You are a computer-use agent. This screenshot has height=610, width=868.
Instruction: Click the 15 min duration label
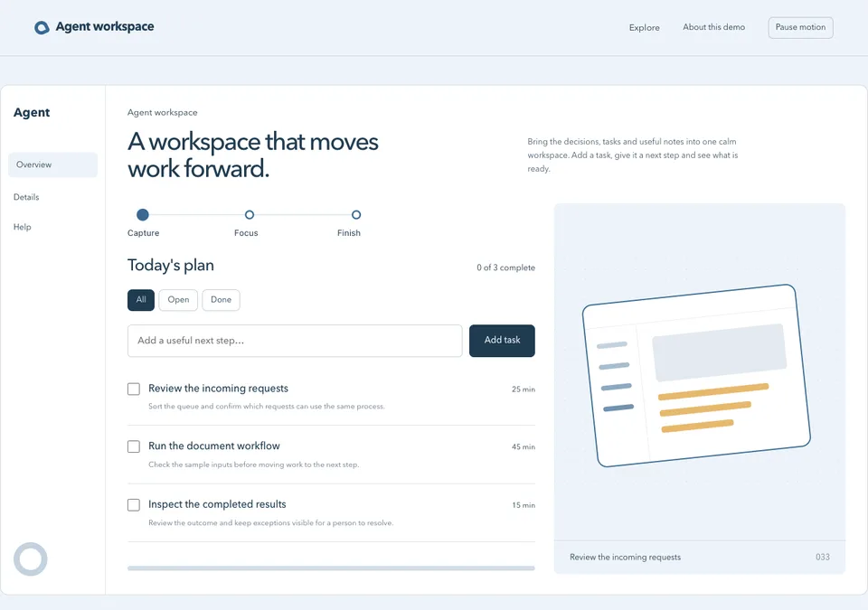coord(524,505)
